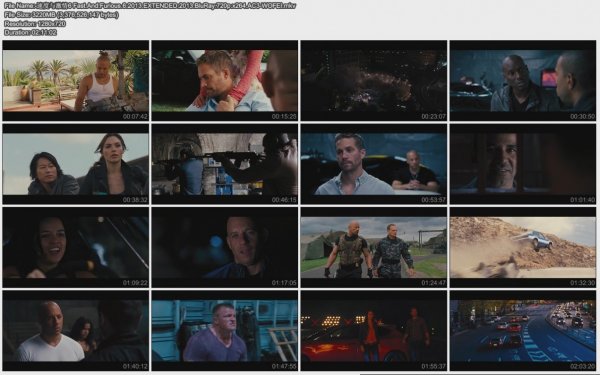Click the Duration 02:11:02 line
600x375 pixels.
31,33
